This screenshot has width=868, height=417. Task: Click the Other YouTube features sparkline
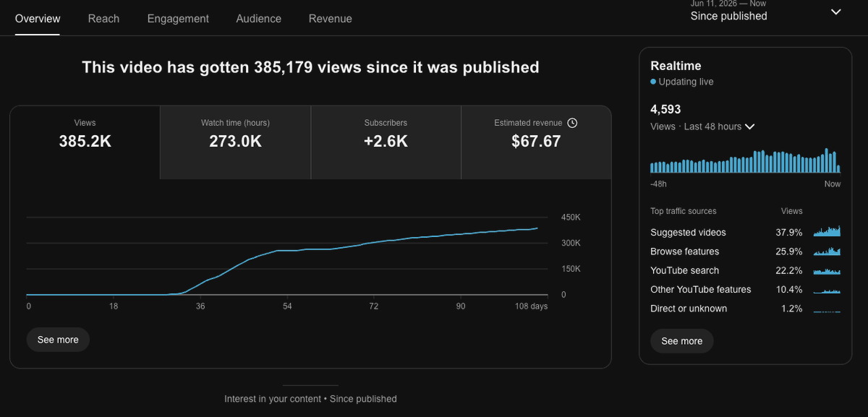[827, 290]
